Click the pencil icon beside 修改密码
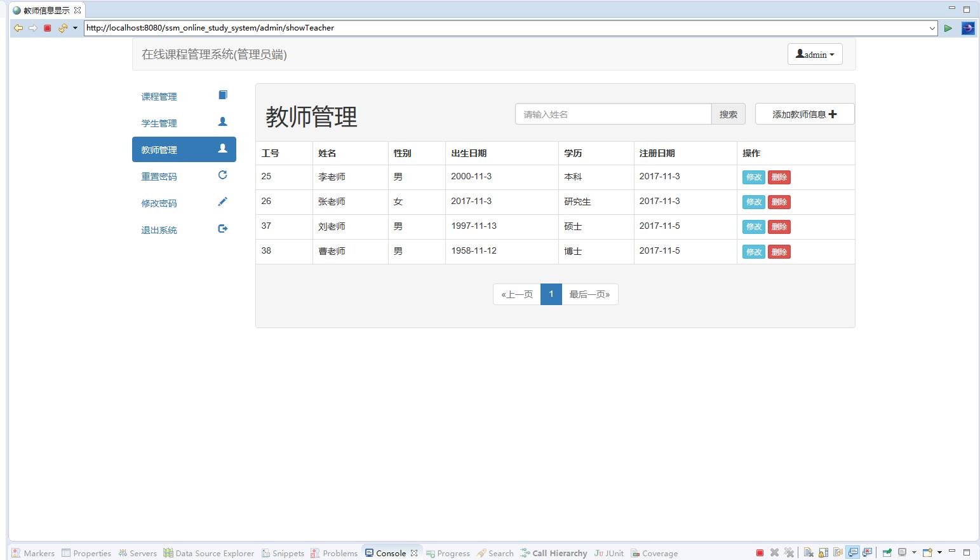The height and width of the screenshot is (560, 980). point(222,201)
